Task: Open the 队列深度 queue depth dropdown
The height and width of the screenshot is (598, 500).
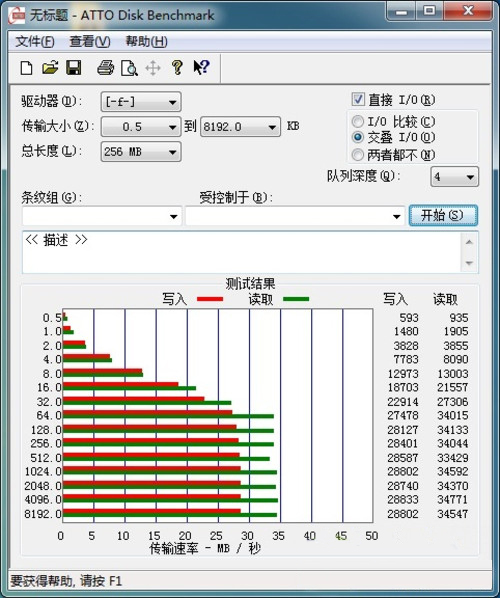Action: tap(454, 177)
